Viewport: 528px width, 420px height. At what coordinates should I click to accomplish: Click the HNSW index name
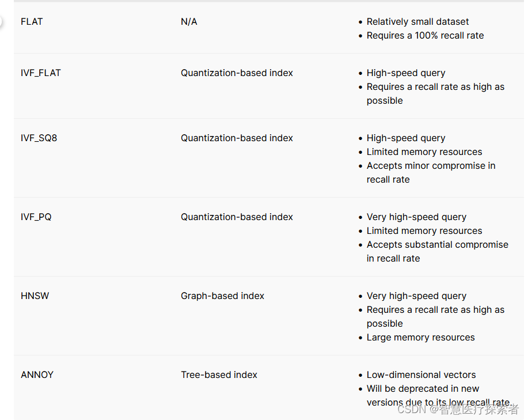[35, 296]
